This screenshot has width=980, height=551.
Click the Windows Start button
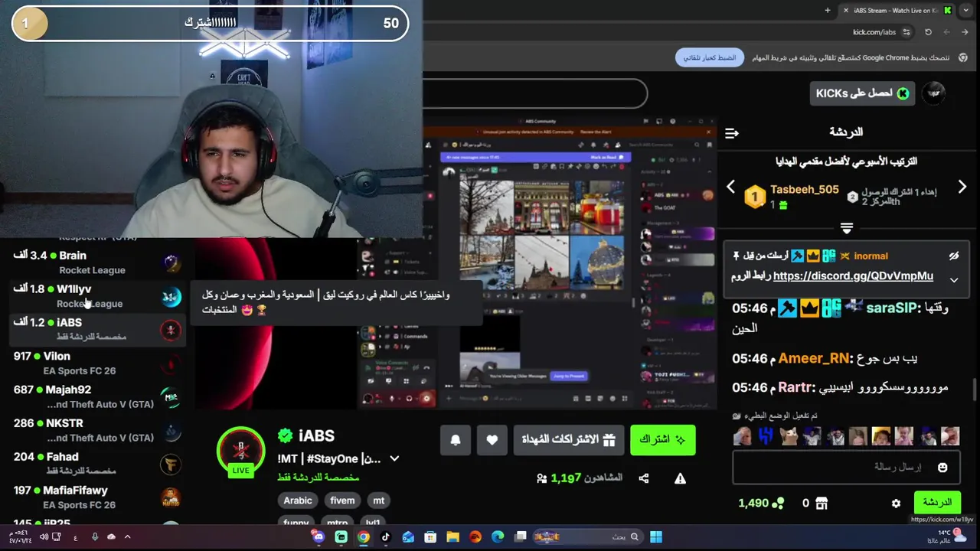656,537
